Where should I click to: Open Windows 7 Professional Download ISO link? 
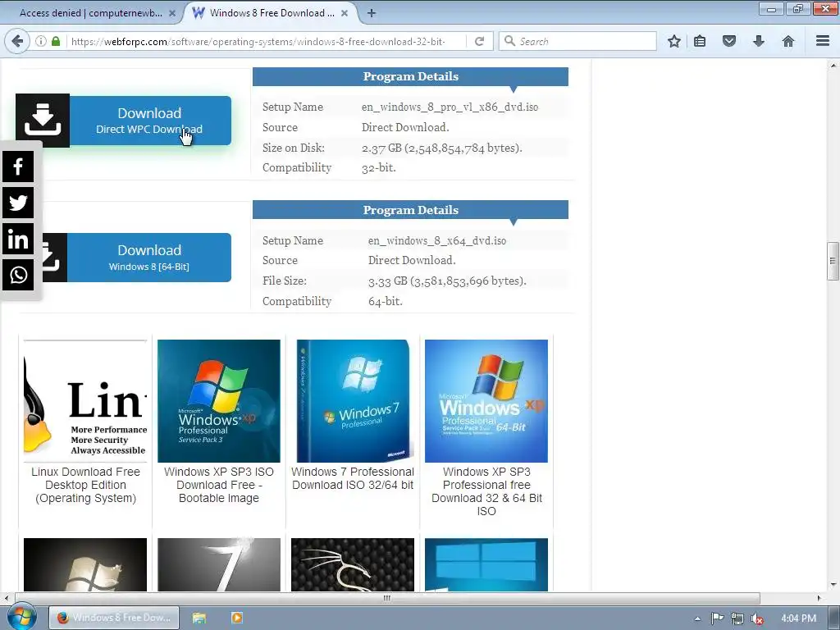point(353,478)
